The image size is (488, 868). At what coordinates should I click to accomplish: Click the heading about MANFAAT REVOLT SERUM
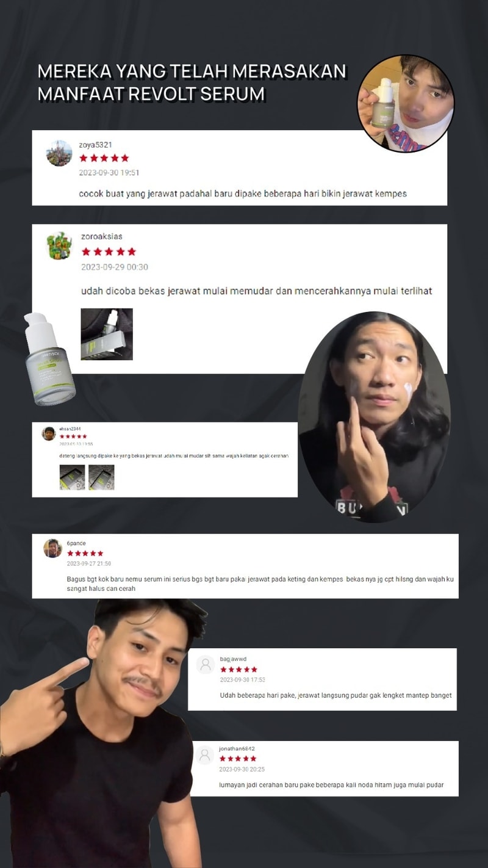point(192,82)
